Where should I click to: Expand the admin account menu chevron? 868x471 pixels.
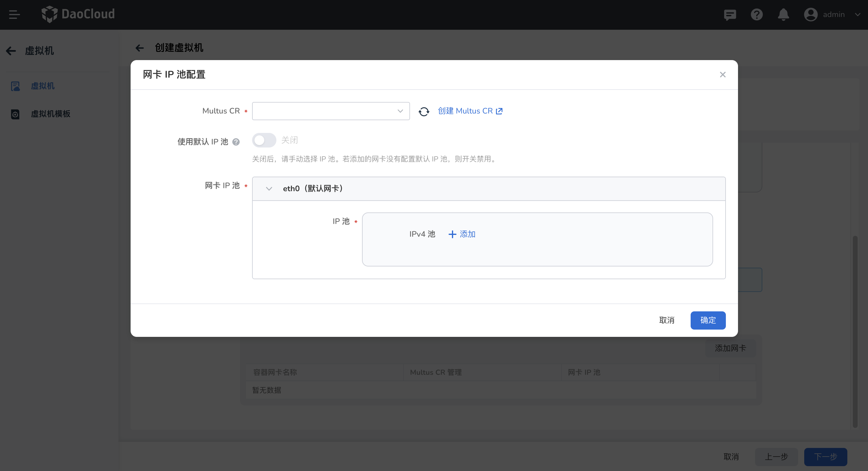[858, 15]
